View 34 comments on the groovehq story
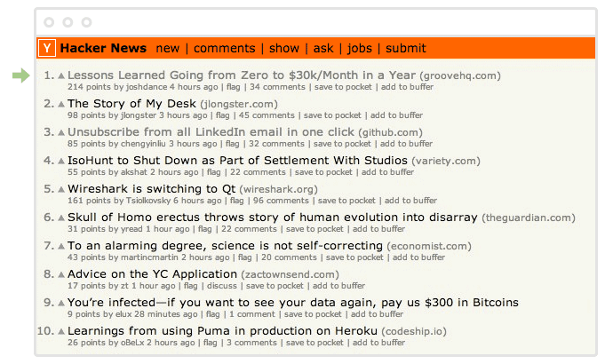This screenshot has width=613, height=364. [279, 87]
